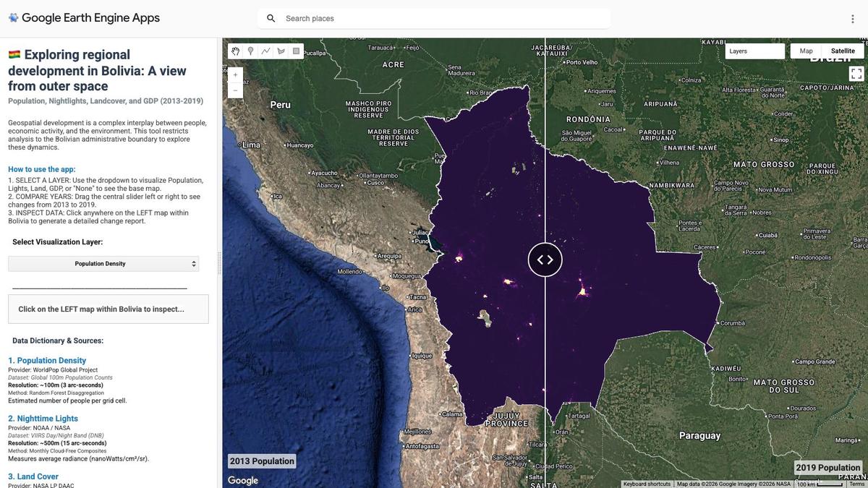This screenshot has height=488, width=868.
Task: Click the inspect prompt panel
Action: (109, 309)
